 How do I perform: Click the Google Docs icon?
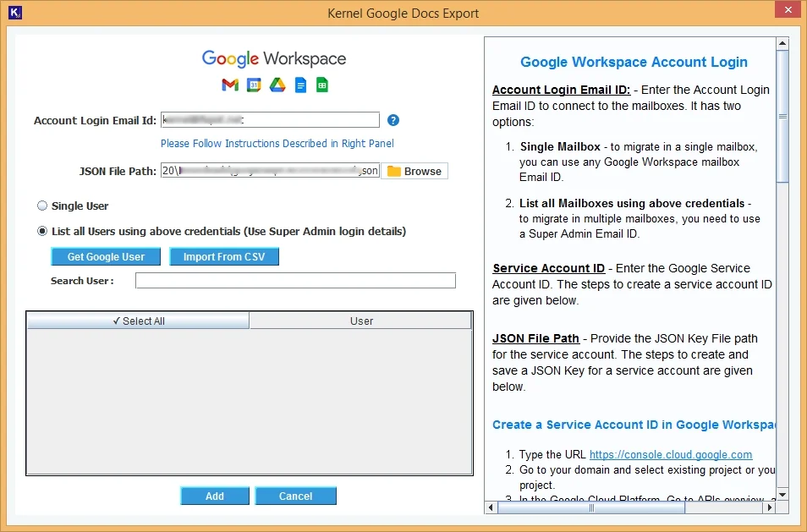(x=299, y=85)
